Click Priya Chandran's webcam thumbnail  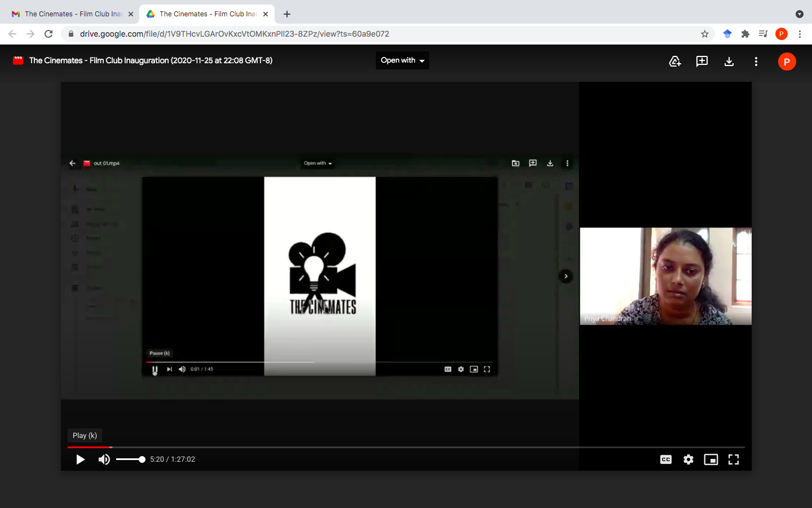(x=666, y=276)
